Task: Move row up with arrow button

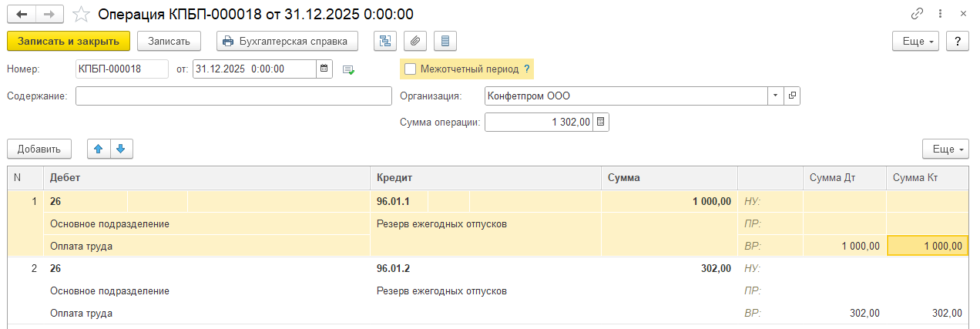Action: coord(99,149)
